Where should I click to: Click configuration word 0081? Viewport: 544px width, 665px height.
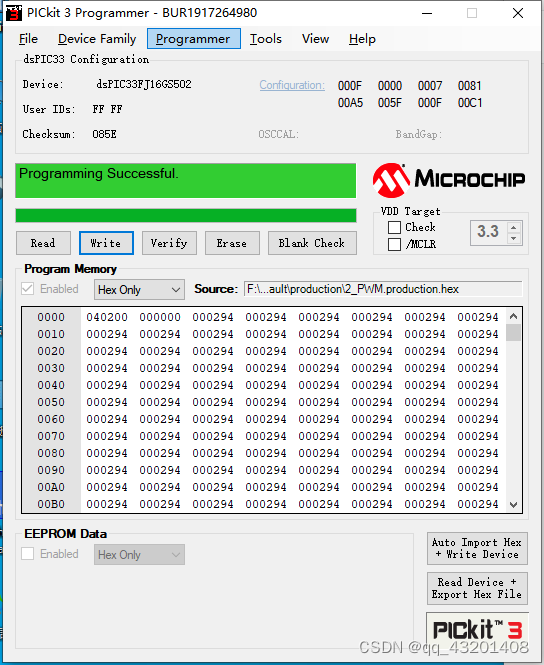(x=470, y=86)
